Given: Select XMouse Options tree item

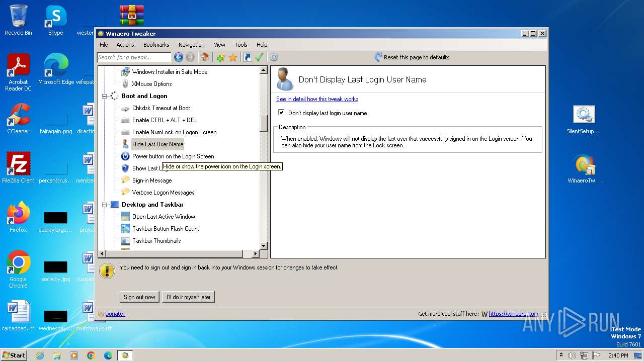Looking at the screenshot, I should click(x=152, y=84).
